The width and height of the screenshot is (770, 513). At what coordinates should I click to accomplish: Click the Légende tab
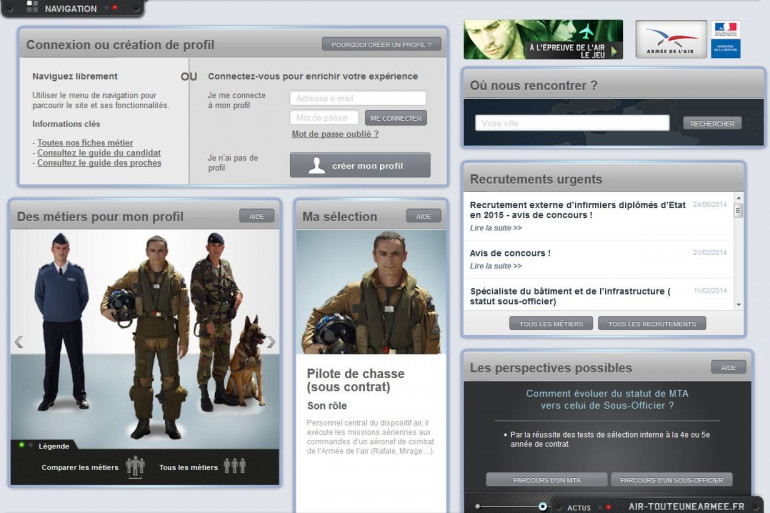[54, 446]
